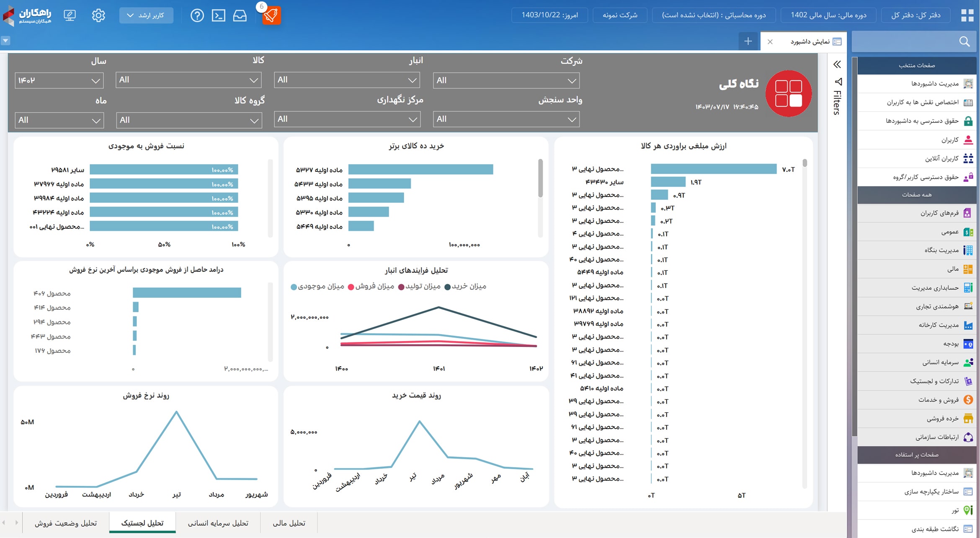Open نگاشت طبقه بندی page
Screen dimensions: 980x538
point(916,529)
